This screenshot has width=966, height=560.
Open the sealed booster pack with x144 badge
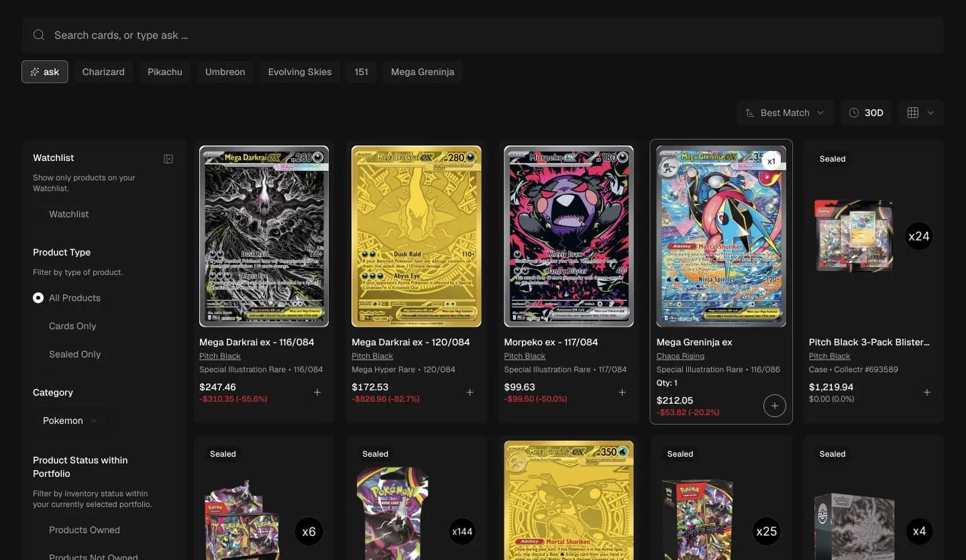[x=392, y=513]
